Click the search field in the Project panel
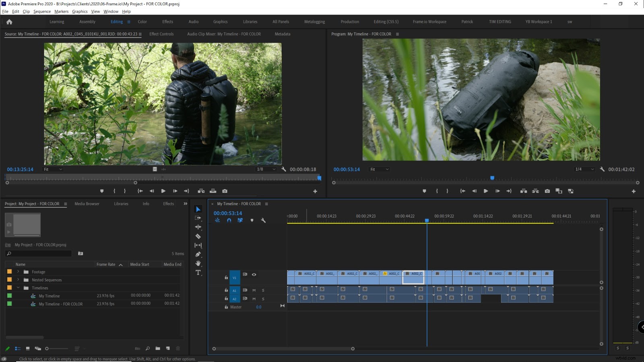The height and width of the screenshot is (362, 644). pos(38,254)
